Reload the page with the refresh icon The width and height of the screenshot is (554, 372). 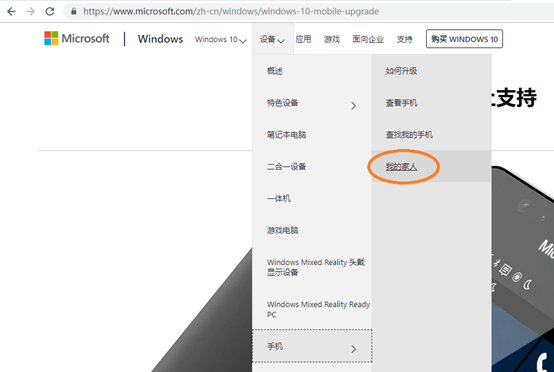(50, 11)
